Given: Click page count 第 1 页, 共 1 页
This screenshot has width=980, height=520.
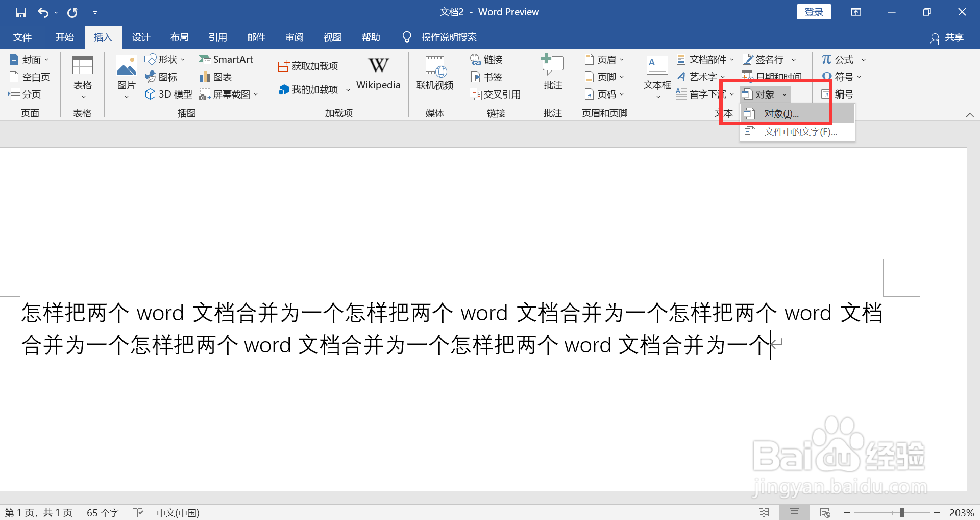Looking at the screenshot, I should 39,512.
